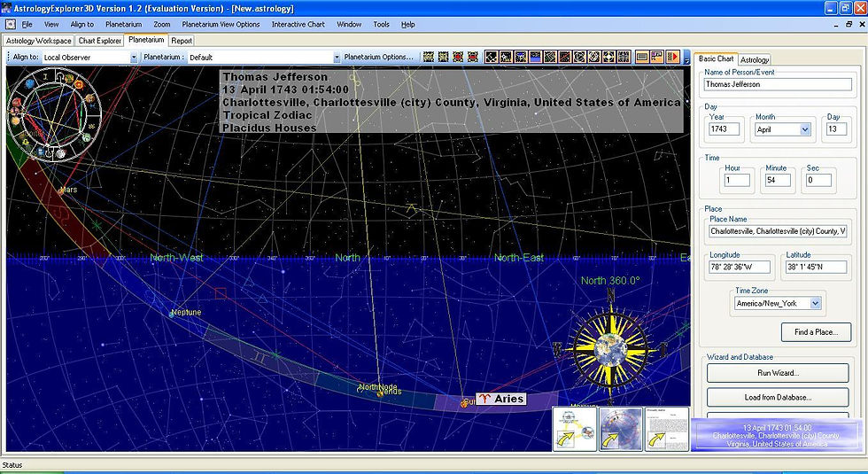Select the Basic Chart tab
The height and width of the screenshot is (474, 868).
tap(716, 58)
